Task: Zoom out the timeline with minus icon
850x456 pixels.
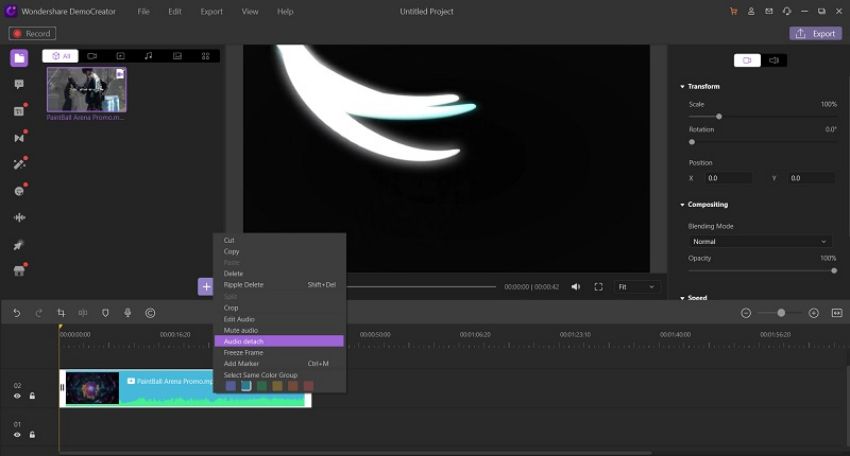Action: [x=746, y=313]
